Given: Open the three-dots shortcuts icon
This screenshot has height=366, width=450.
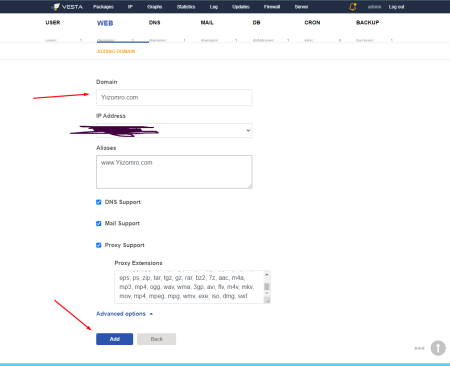Looking at the screenshot, I should [419, 348].
